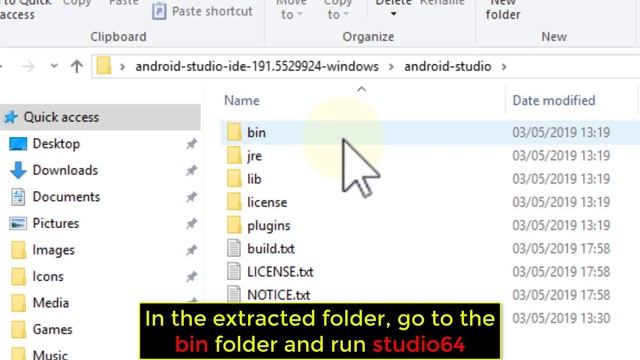
Task: Click the Desktop monitor icon
Action: click(18, 144)
